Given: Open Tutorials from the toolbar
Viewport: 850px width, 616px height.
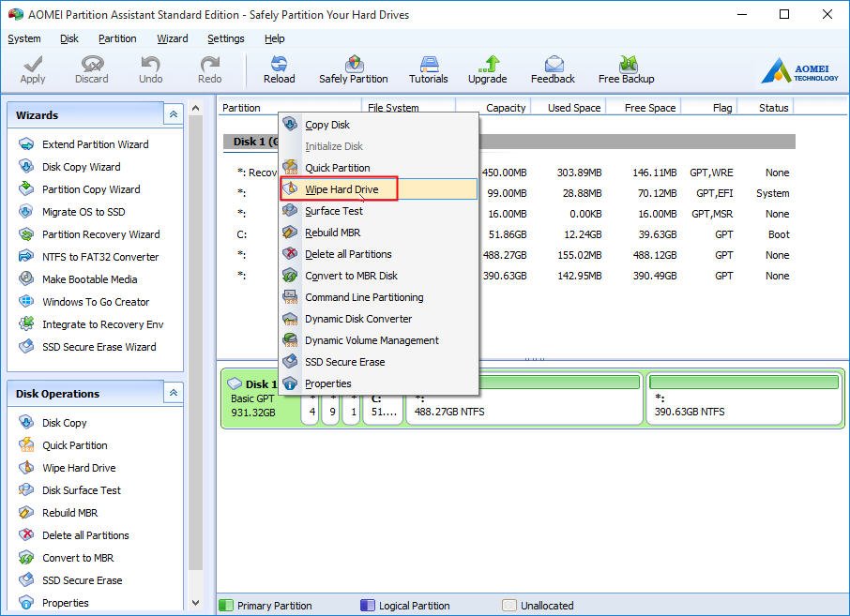Looking at the screenshot, I should click(x=428, y=69).
